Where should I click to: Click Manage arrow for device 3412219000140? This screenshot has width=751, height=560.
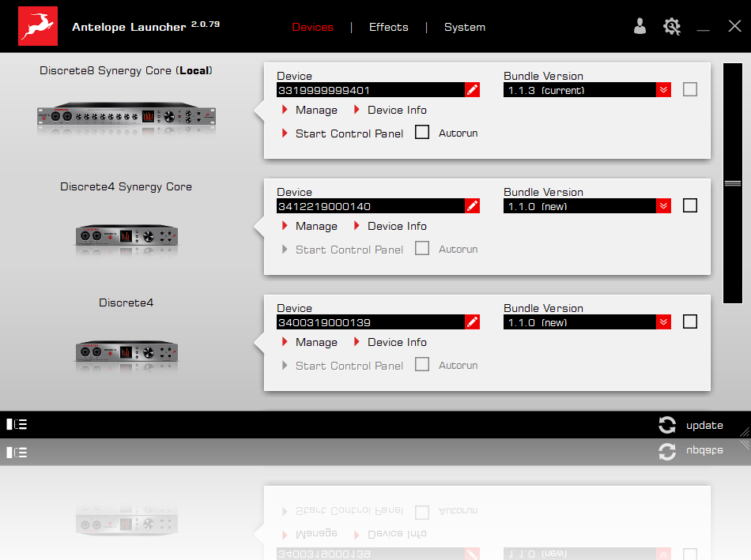pos(285,225)
